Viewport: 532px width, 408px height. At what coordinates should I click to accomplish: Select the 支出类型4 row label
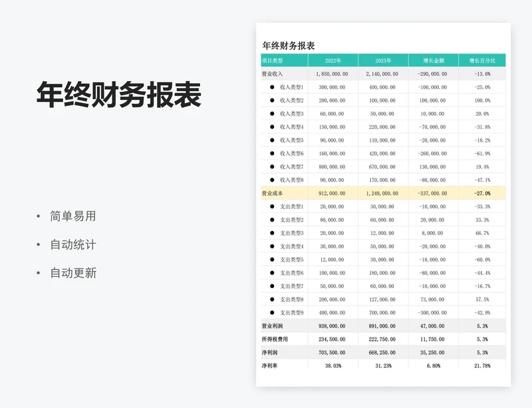tap(291, 246)
